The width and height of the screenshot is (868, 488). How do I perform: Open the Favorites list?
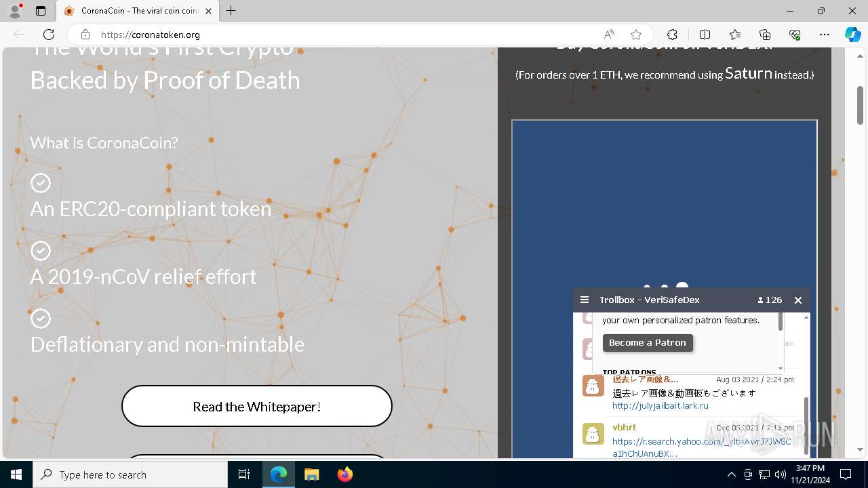pyautogui.click(x=735, y=35)
